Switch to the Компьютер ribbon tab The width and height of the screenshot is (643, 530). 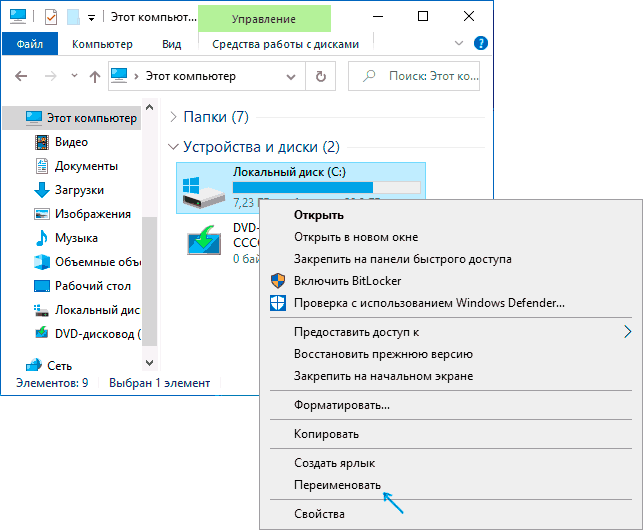(x=102, y=44)
